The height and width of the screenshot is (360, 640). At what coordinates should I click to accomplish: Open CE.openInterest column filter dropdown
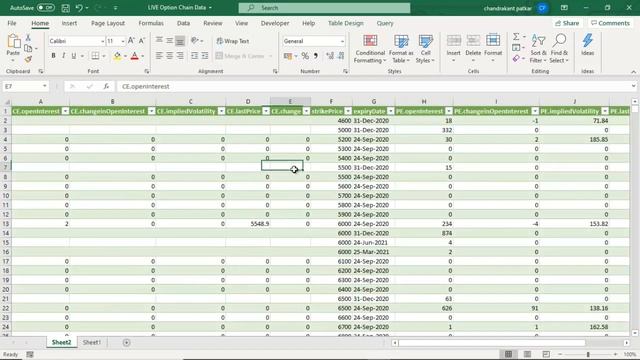click(65, 111)
